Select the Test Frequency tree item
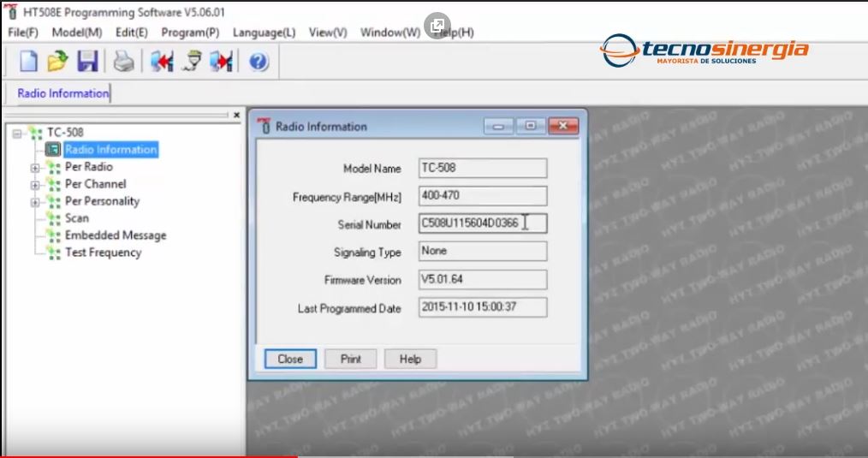The height and width of the screenshot is (458, 868). 103,253
